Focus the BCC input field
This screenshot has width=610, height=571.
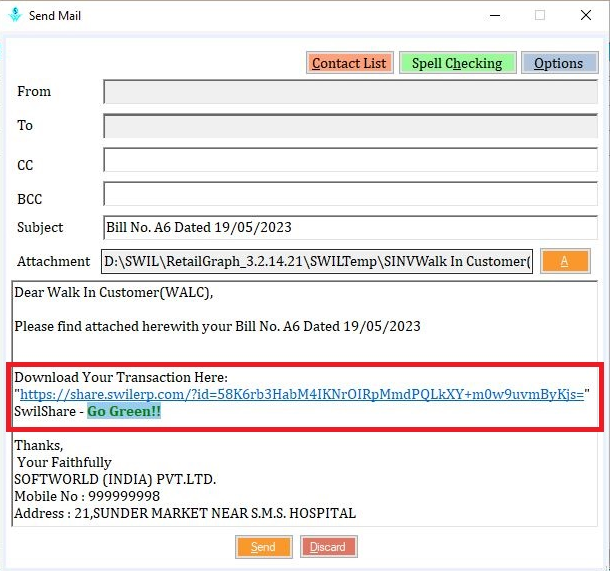click(350, 194)
